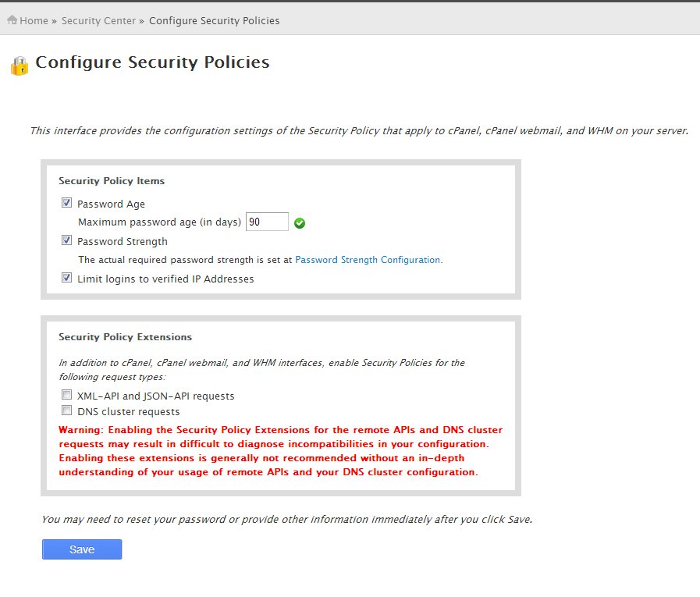Click the padlock icon beside page title

(x=20, y=66)
